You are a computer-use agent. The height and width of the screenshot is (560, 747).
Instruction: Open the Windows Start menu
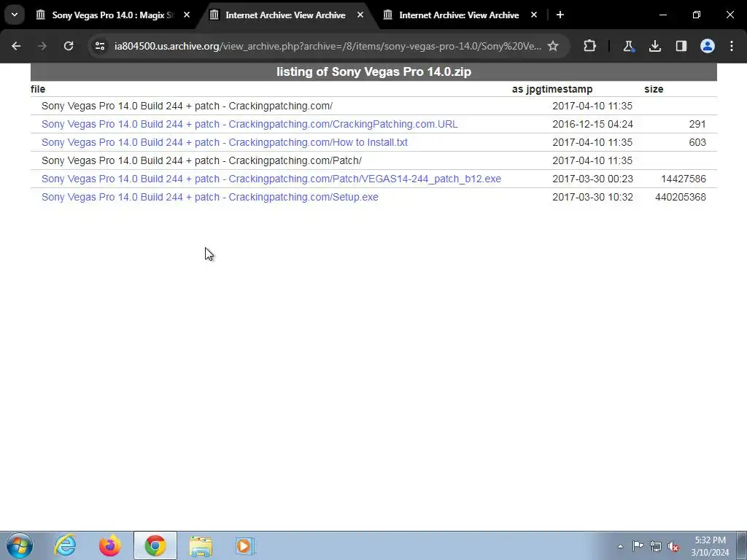(x=20, y=545)
